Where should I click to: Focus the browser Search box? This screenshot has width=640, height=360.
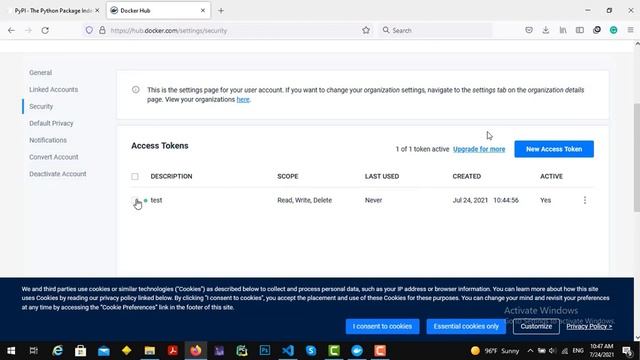point(435,30)
